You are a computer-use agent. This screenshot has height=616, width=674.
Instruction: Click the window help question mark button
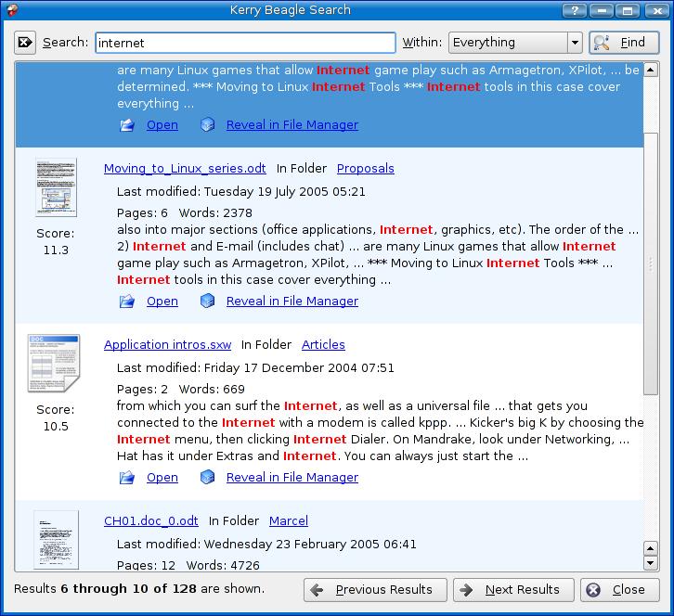(576, 11)
